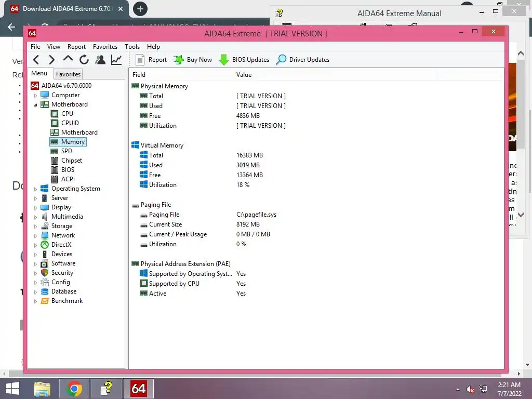This screenshot has width=532, height=399.
Task: Refresh the AIDA64 page
Action: tap(84, 60)
